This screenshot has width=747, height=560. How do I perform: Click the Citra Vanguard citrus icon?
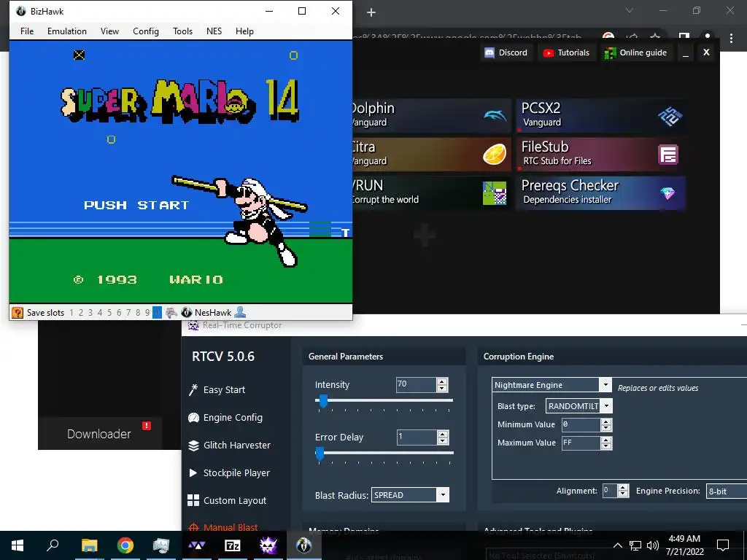coord(495,155)
